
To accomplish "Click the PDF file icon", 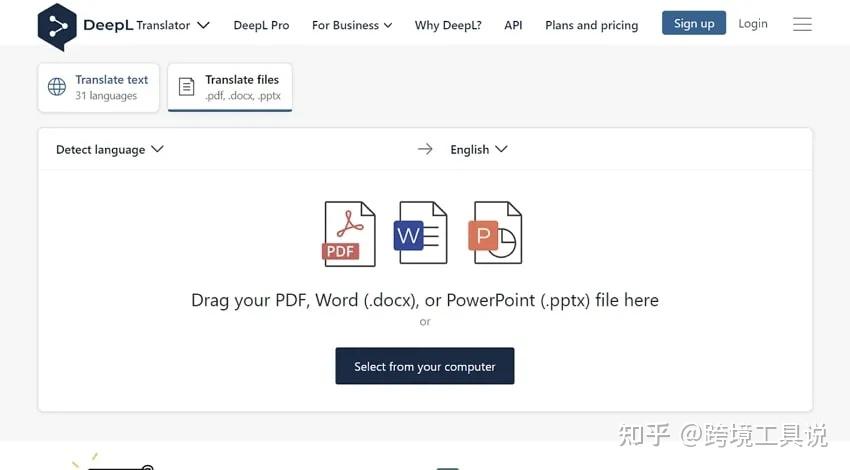I will click(x=349, y=234).
